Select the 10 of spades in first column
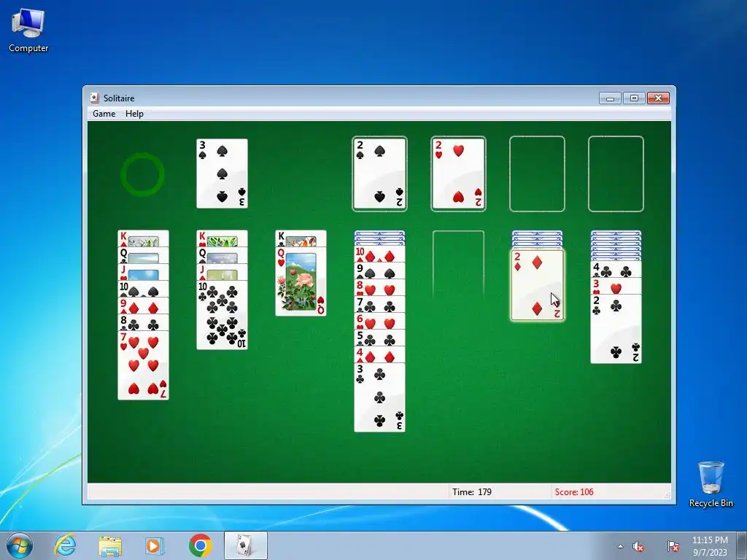Viewport: 747px width, 560px height. (x=144, y=289)
